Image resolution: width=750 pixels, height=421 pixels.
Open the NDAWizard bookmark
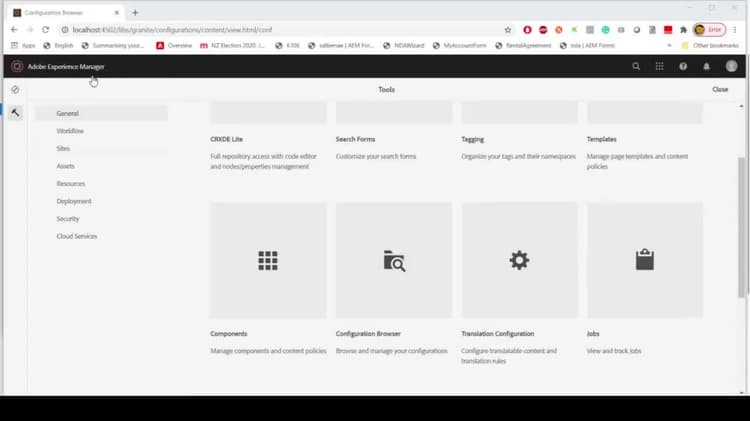[x=404, y=45]
